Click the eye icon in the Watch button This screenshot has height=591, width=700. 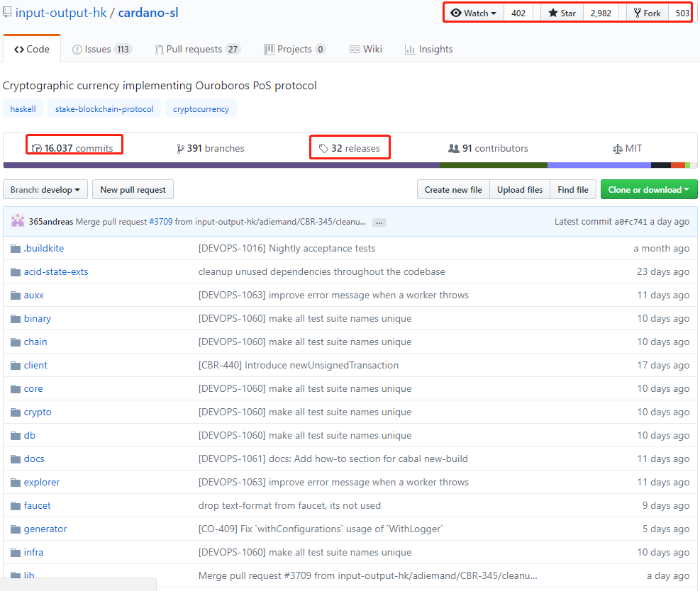[x=456, y=13]
